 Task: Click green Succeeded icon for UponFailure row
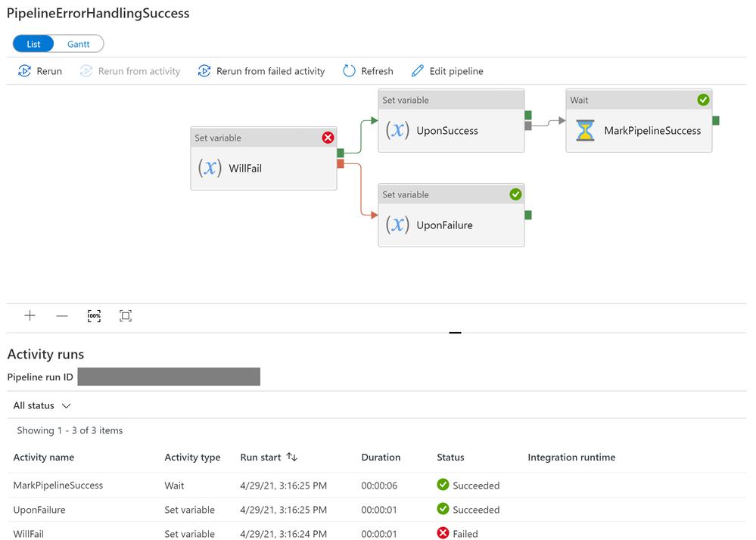tap(443, 509)
